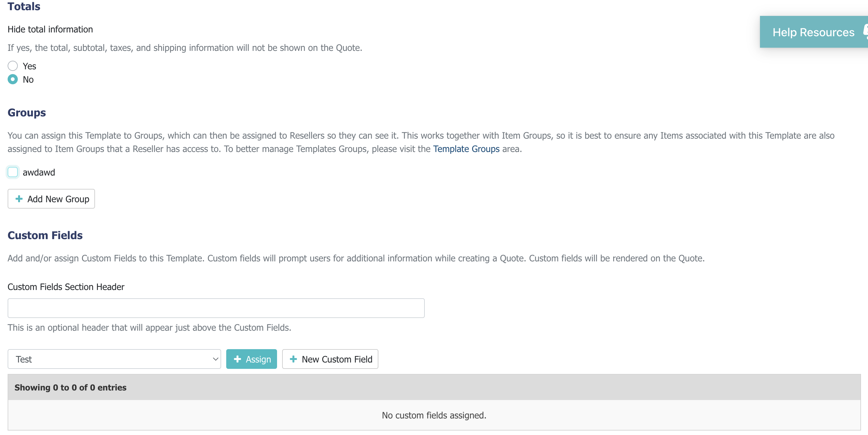Open the Help Resources panel
Screen dimensions: 868x435
[x=813, y=32]
